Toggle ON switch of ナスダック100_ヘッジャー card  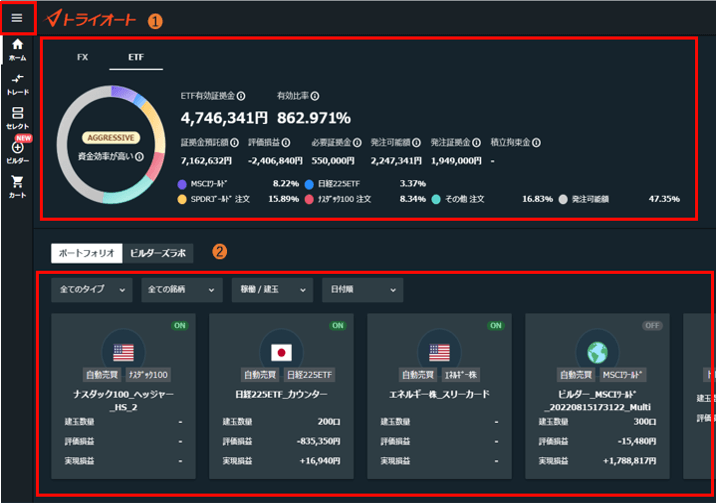pos(180,326)
